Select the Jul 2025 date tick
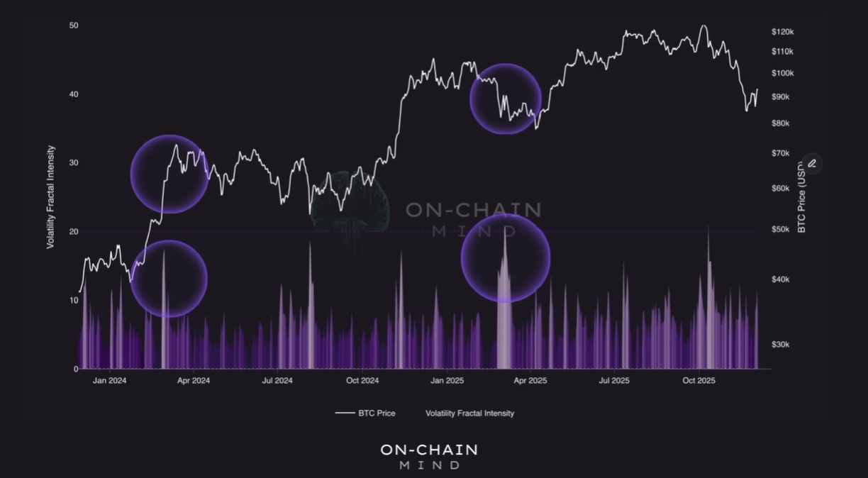Viewport: 868px width, 478px height. (x=614, y=381)
